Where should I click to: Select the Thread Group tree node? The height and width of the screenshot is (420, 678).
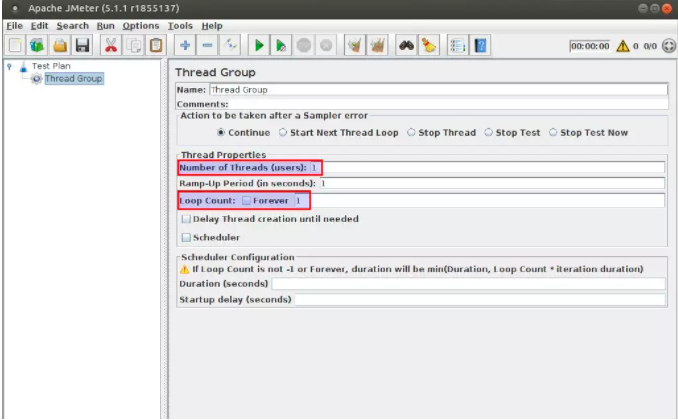(x=74, y=79)
